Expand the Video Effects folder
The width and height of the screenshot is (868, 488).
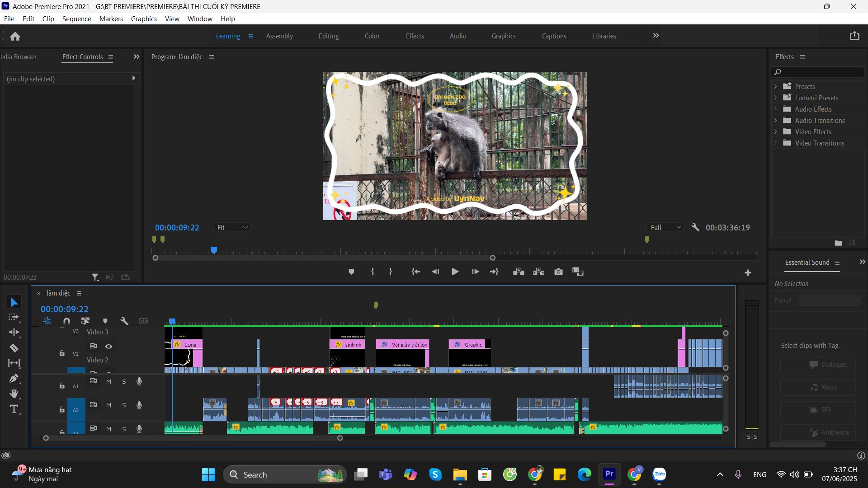[x=776, y=131]
